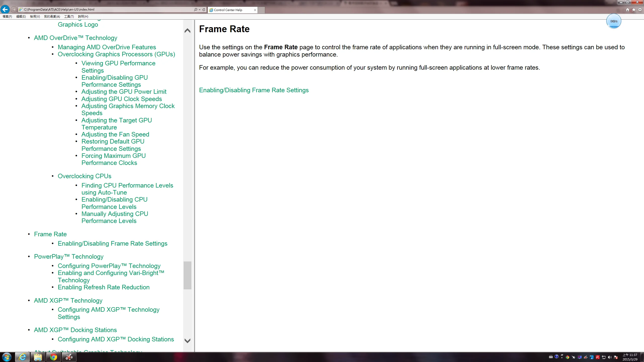Viewport: 644px width, 362px height.
Task: Open the Action Center flag icon
Action: pyautogui.click(x=616, y=357)
